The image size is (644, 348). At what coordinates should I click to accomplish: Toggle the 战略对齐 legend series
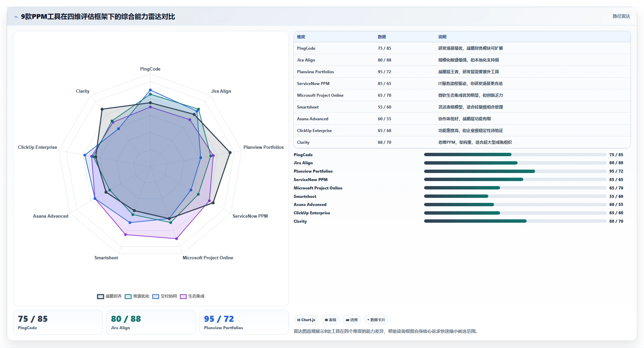[109, 296]
